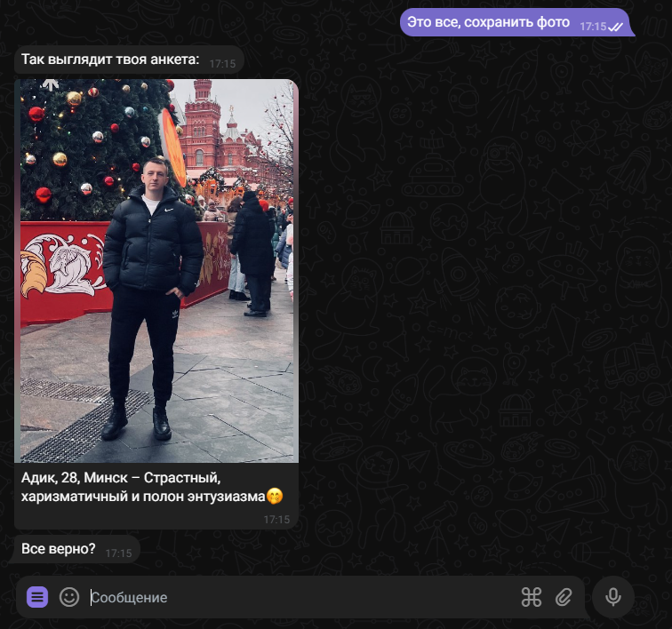Image resolution: width=672 pixels, height=629 pixels.
Task: Click the paperclip attach file icon
Action: (x=563, y=597)
